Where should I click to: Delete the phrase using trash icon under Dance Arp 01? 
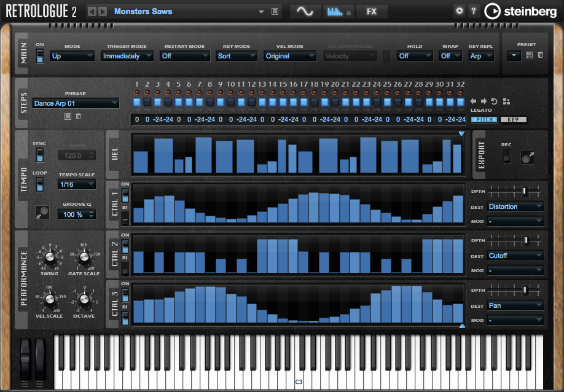78,116
